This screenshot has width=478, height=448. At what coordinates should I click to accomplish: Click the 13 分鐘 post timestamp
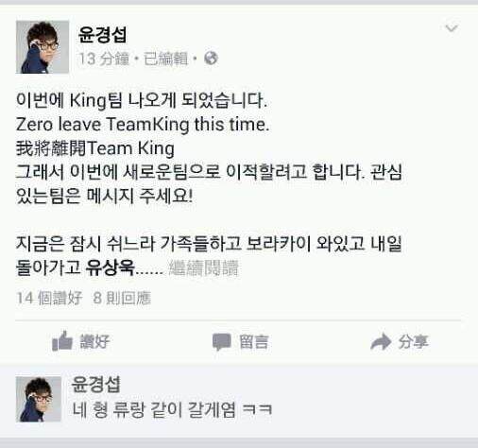tap(104, 59)
